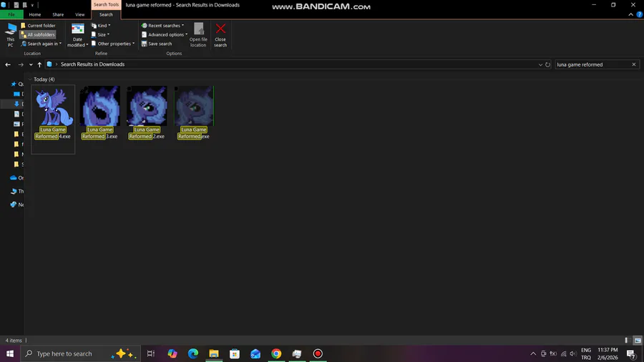Open network status in tray
The width and height of the screenshot is (644, 362).
click(x=564, y=353)
